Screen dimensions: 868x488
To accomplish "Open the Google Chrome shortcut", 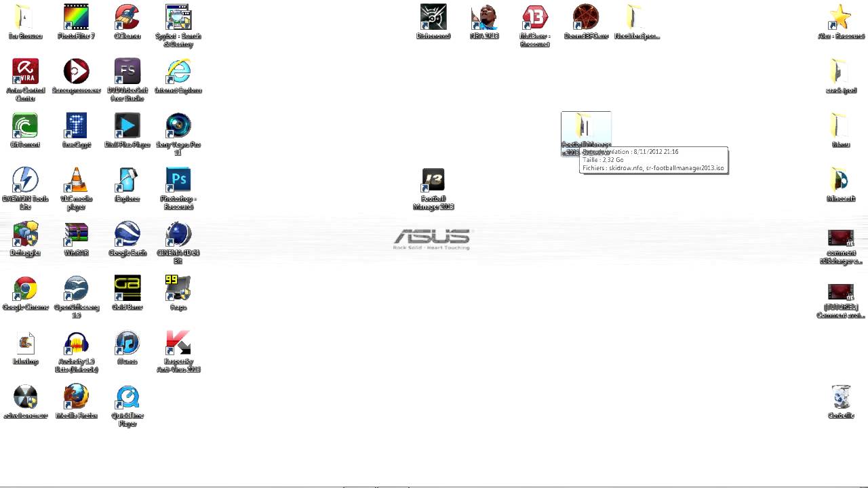I will (25, 288).
